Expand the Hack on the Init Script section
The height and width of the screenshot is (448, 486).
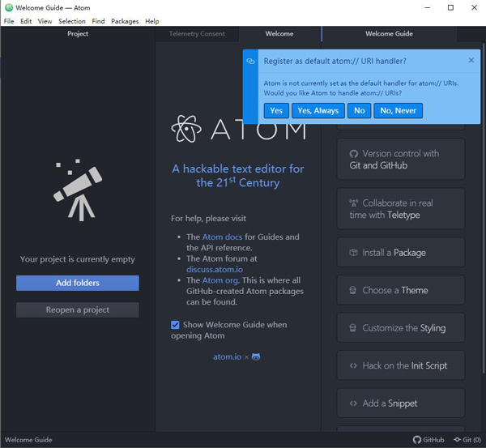[x=401, y=365]
